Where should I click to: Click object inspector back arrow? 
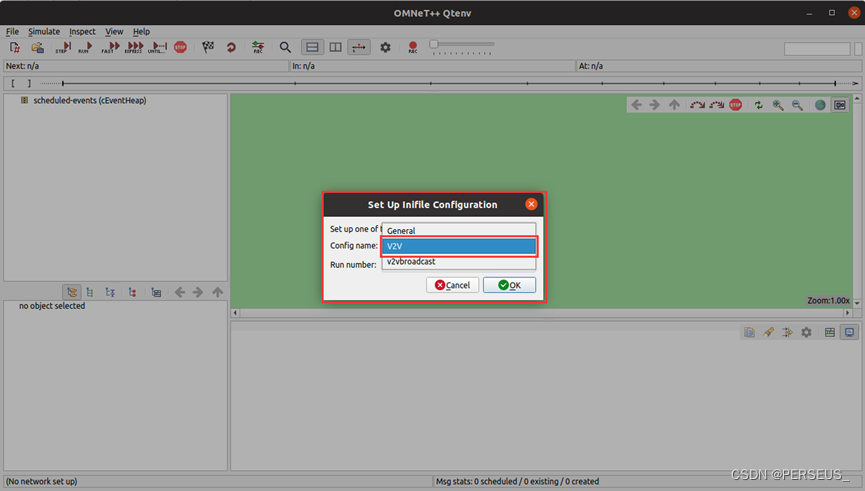(180, 292)
